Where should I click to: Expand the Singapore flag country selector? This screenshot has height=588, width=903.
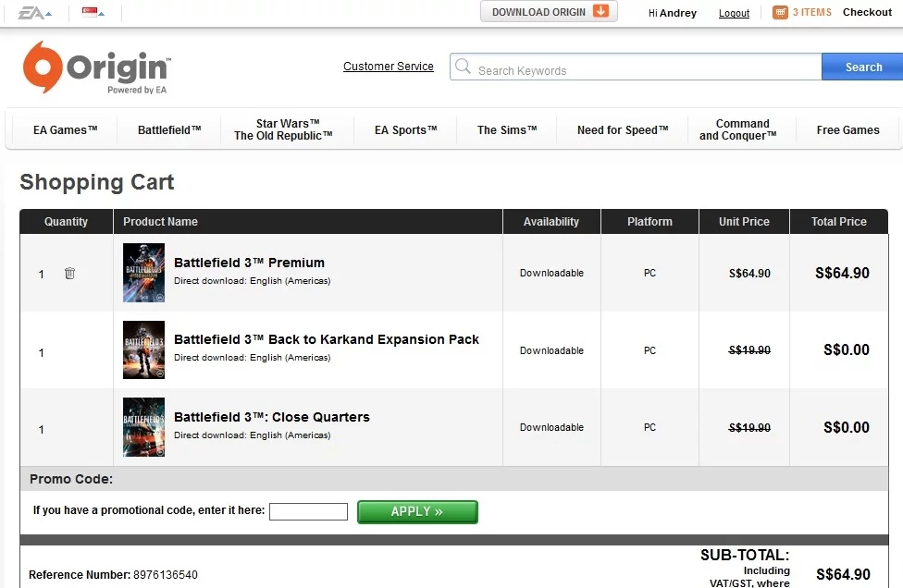[93, 13]
